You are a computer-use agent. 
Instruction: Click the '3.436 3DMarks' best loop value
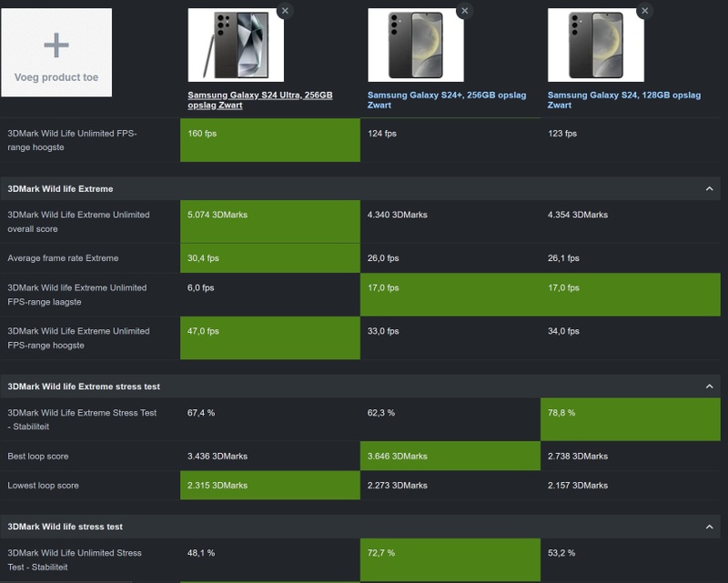tap(217, 457)
